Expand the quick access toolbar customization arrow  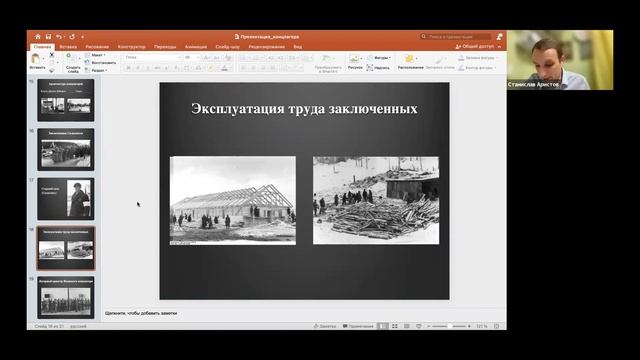82,37
